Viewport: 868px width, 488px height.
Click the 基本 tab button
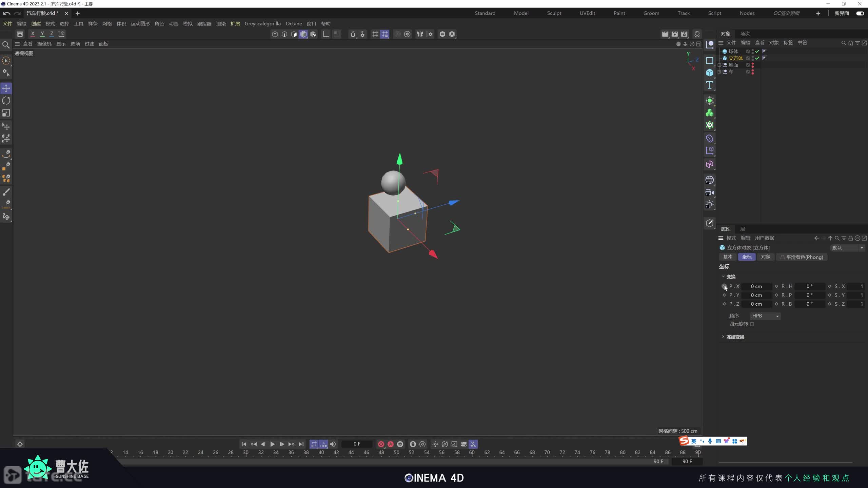click(x=728, y=257)
